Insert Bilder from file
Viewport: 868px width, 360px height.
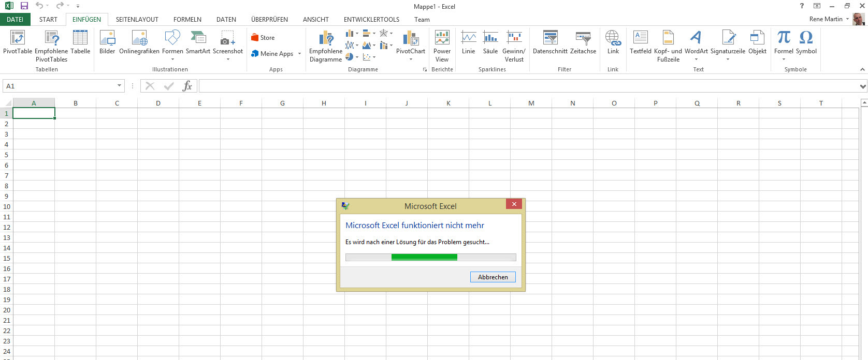point(107,42)
